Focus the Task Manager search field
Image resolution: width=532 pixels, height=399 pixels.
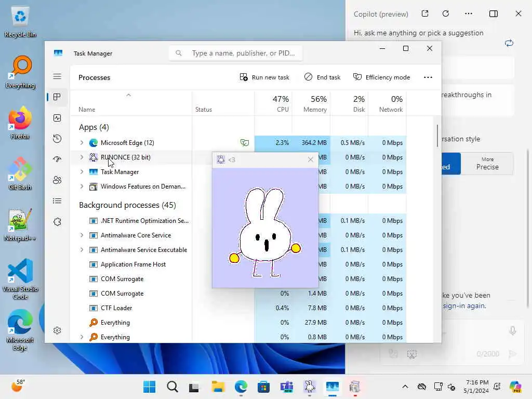tap(235, 54)
